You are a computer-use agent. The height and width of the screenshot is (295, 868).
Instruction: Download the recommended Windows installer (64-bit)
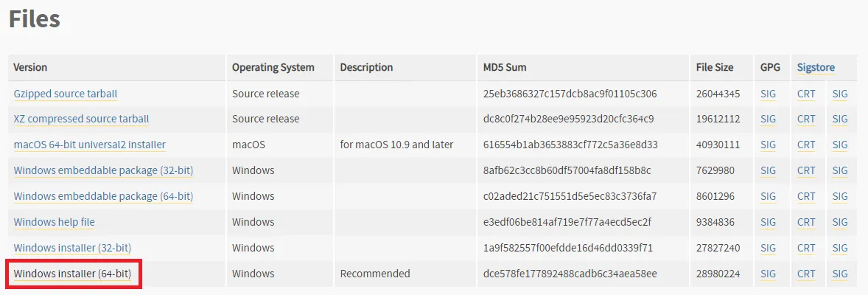72,274
